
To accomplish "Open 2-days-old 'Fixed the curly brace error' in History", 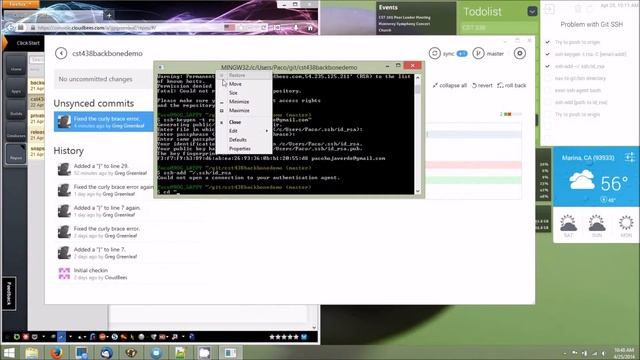I will 104,232.
